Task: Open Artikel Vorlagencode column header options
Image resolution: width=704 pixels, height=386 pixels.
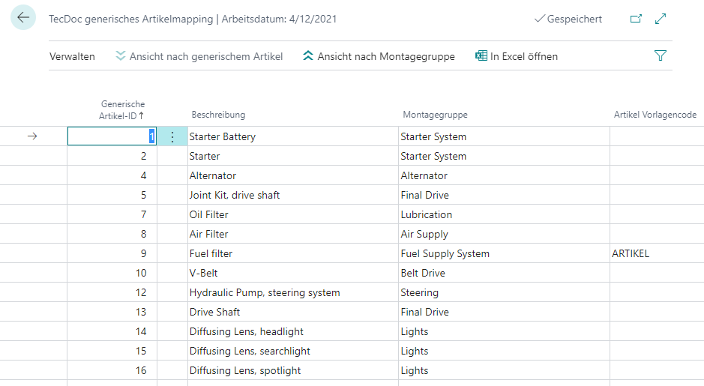Action: click(655, 115)
